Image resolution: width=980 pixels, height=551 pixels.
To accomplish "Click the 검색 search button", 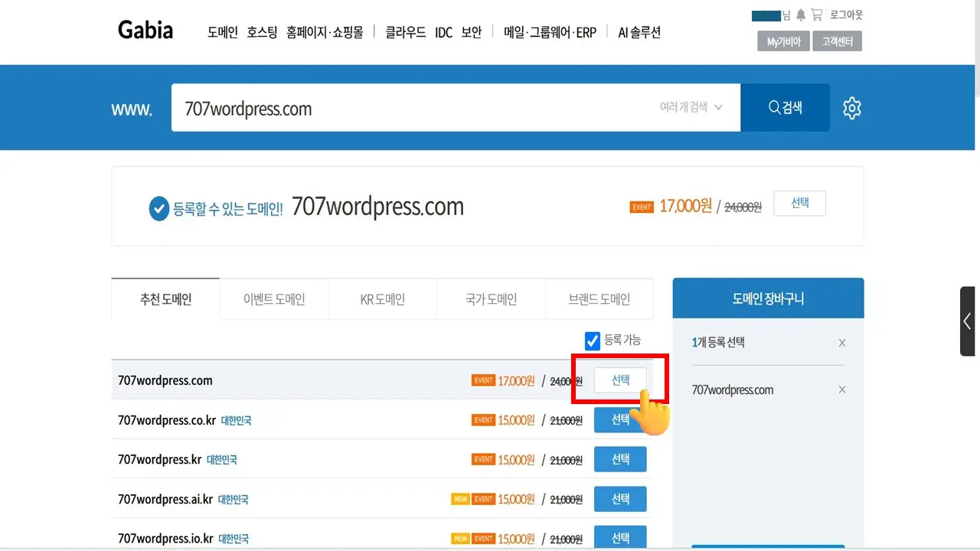I will 786,108.
